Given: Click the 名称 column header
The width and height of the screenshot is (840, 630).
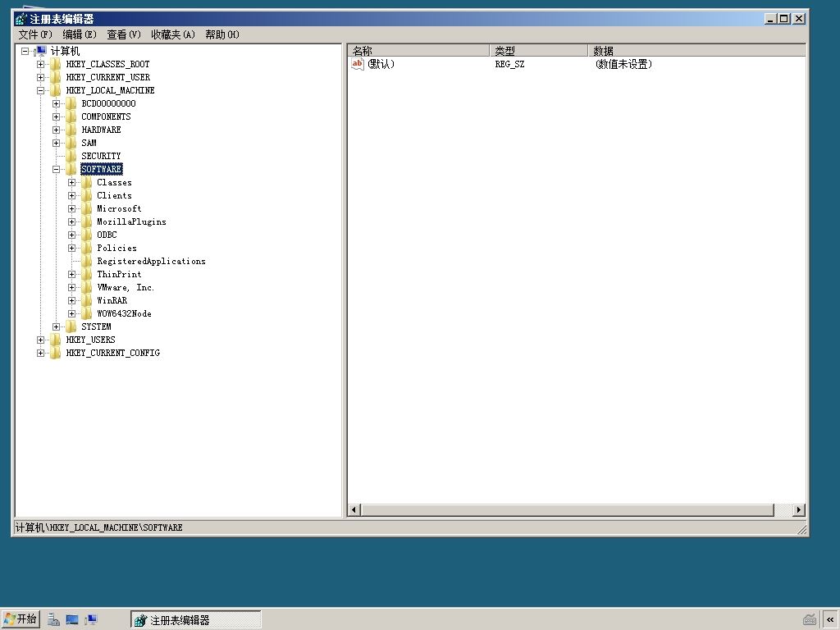Looking at the screenshot, I should tap(418, 51).
